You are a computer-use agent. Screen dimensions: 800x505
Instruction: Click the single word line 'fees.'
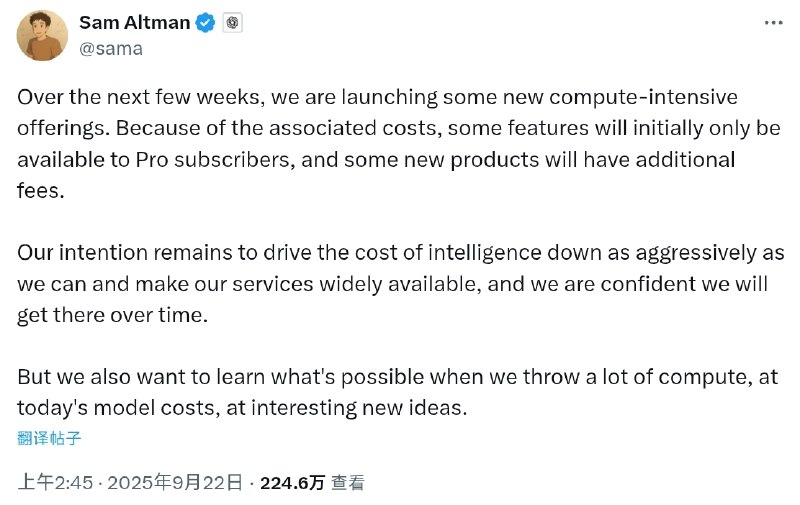(41, 191)
